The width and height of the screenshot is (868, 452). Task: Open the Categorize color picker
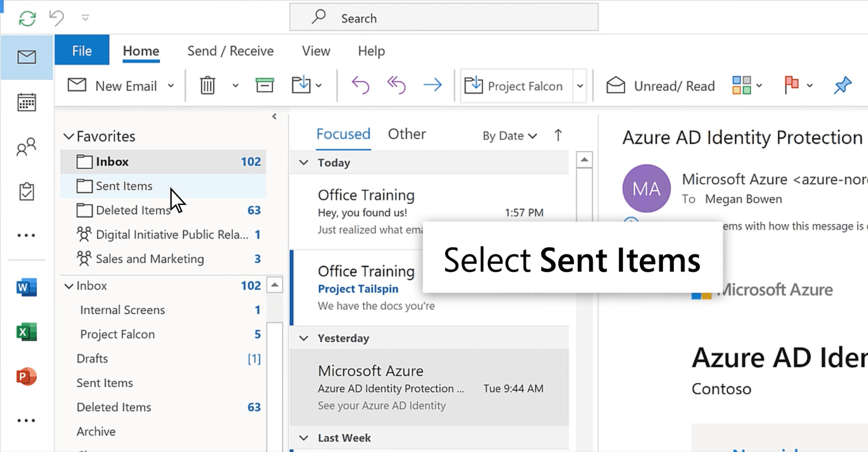click(x=742, y=85)
